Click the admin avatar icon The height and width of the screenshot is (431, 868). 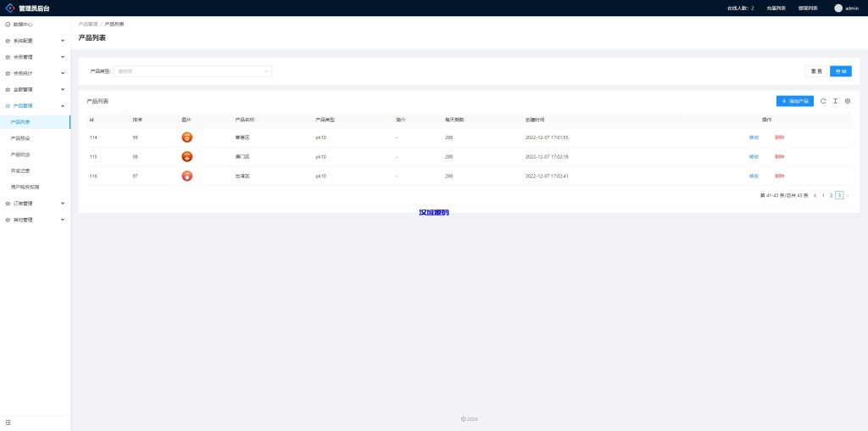pyautogui.click(x=838, y=8)
